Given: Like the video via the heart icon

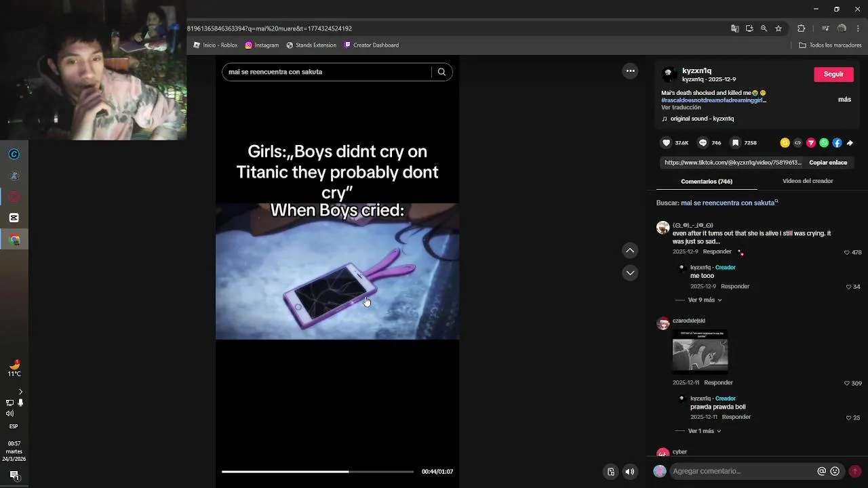Looking at the screenshot, I should 666,143.
